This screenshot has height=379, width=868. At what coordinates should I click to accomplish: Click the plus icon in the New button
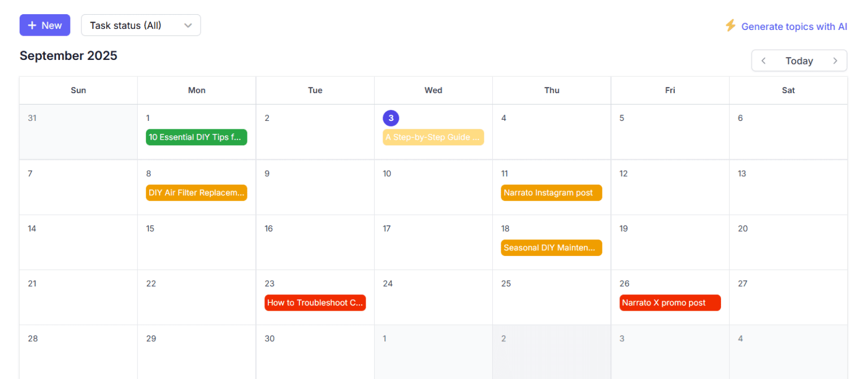click(33, 25)
